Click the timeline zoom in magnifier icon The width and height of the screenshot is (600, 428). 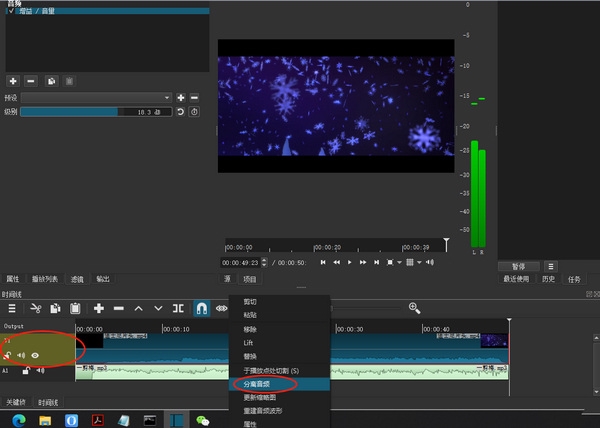(414, 308)
